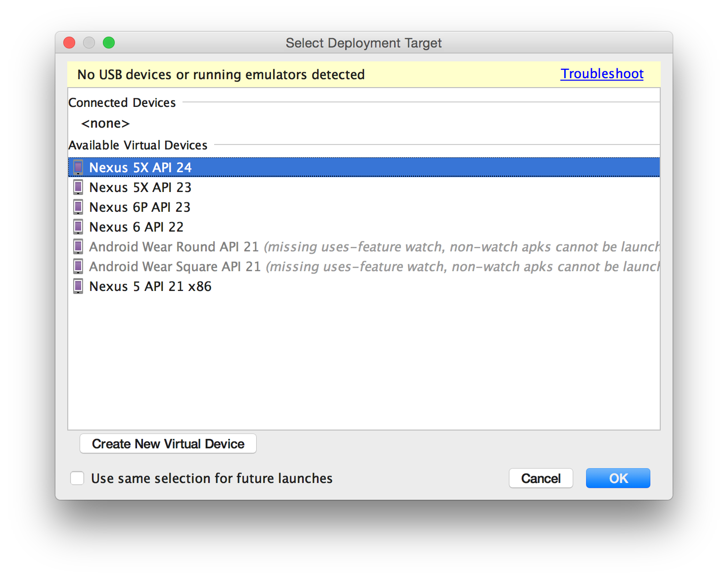Click the green zoom window button
Image resolution: width=728 pixels, height=579 pixels.
coord(109,43)
